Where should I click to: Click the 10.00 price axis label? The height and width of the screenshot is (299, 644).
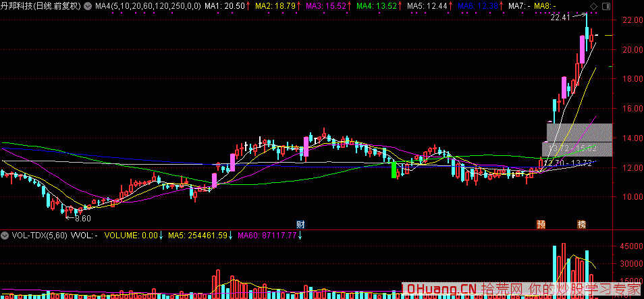[632, 196]
